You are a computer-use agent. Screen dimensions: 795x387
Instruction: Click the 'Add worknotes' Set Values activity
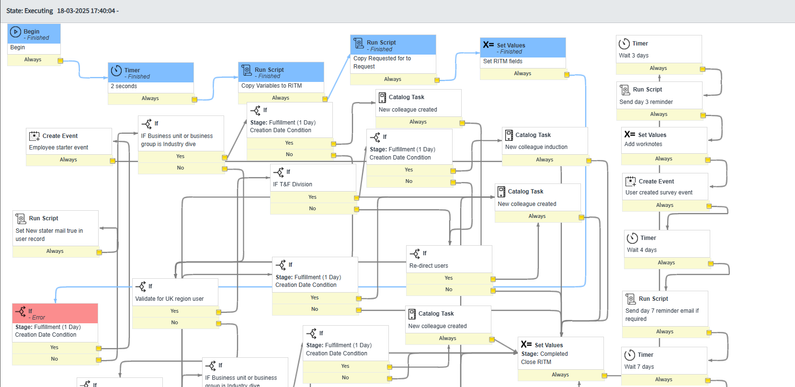(x=664, y=146)
